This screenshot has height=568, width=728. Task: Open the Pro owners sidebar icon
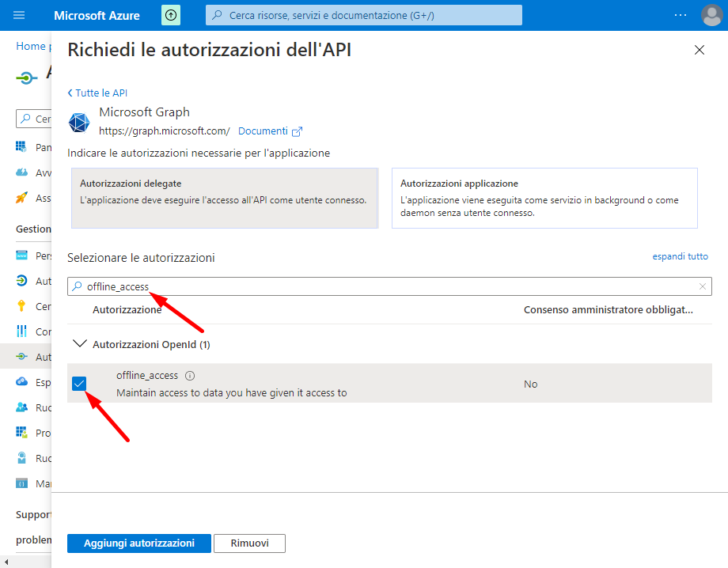(21, 433)
